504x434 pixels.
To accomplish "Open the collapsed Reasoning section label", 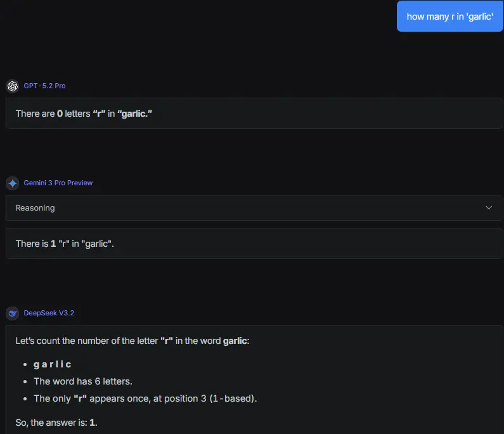I will [x=35, y=208].
